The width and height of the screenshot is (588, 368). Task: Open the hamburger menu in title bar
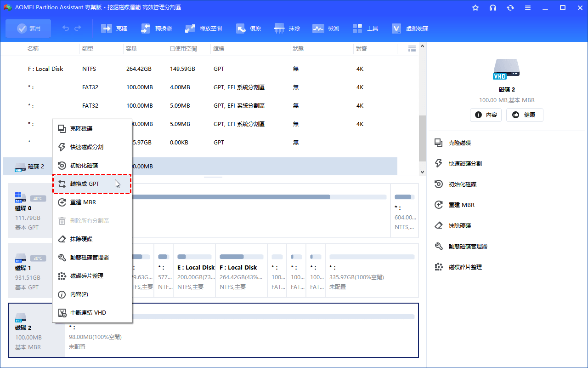click(528, 8)
